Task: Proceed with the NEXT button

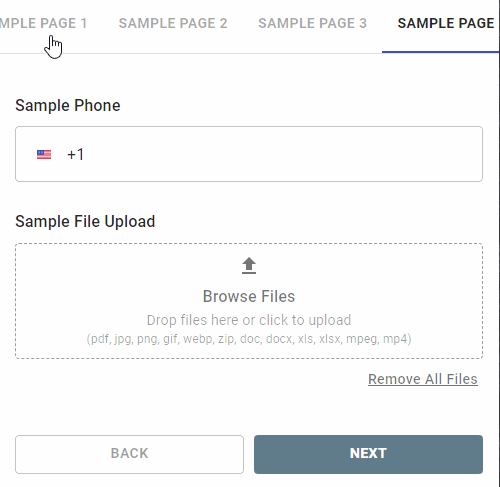Action: 368,454
